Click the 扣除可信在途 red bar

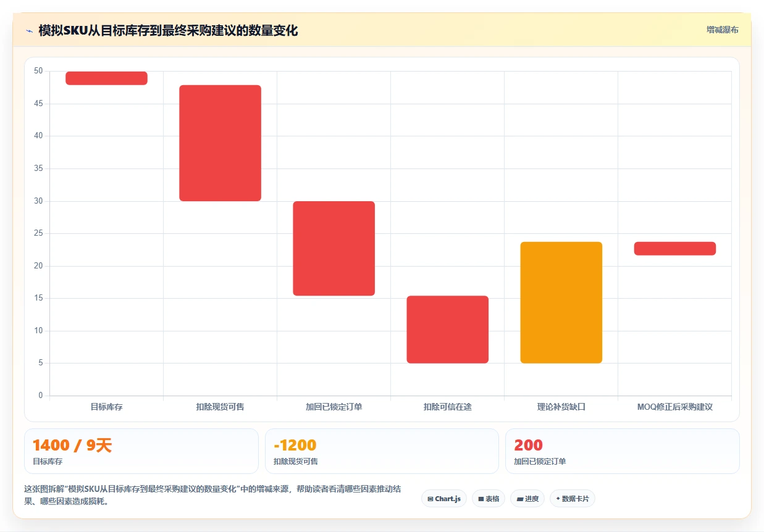click(447, 330)
